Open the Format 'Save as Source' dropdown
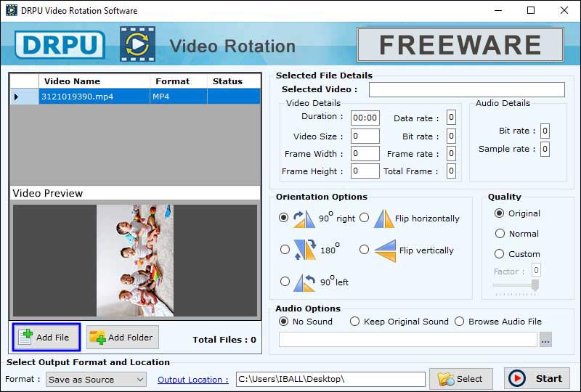The width and height of the screenshot is (581, 392). [96, 380]
